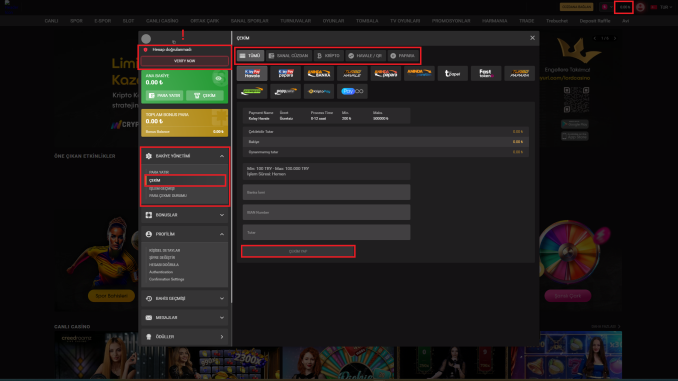Open Kişisel Detaylar under Profilim
The width and height of the screenshot is (678, 381).
tap(164, 250)
